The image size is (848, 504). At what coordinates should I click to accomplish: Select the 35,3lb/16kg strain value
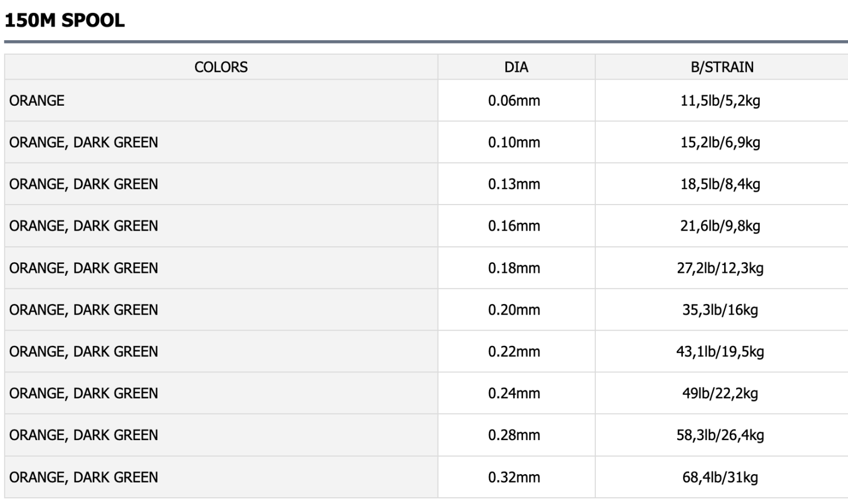tap(720, 310)
